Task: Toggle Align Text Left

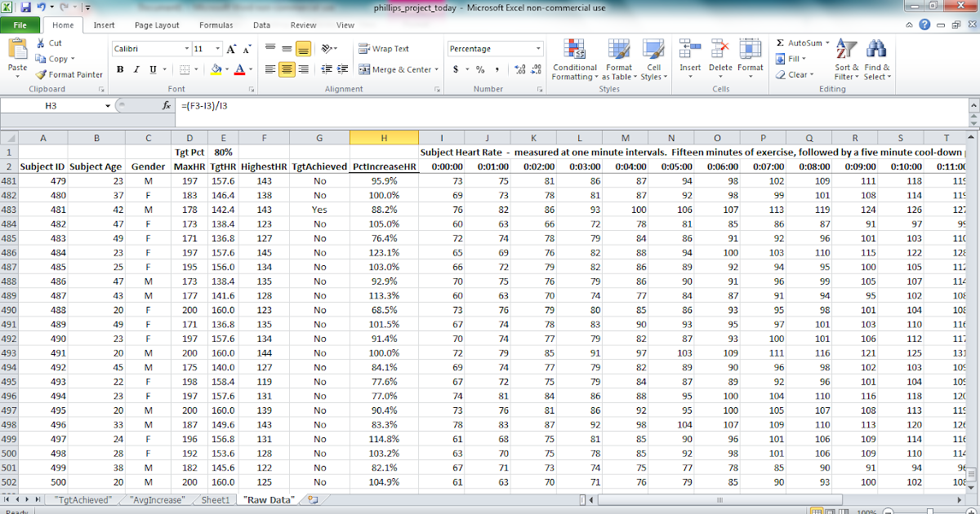Action: [x=271, y=69]
